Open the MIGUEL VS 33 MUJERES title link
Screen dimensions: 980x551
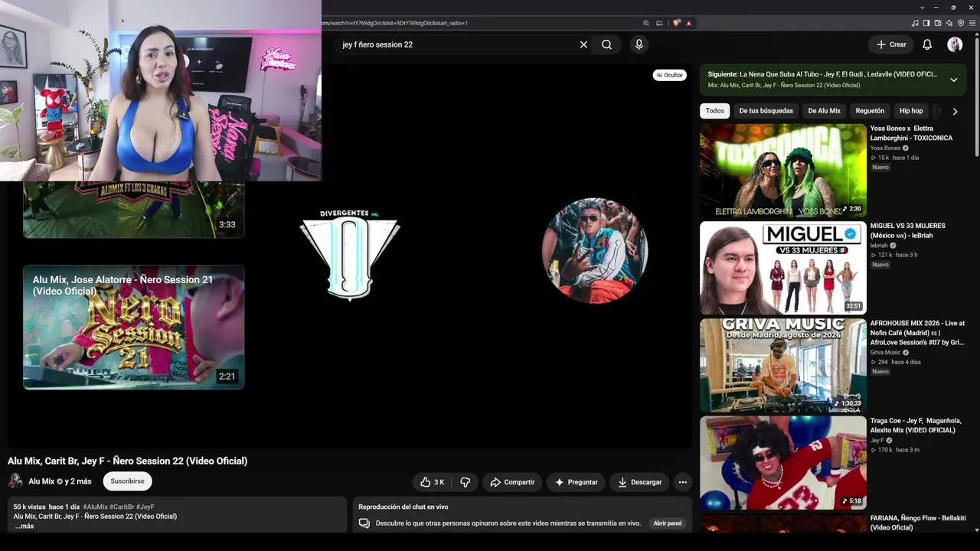point(908,230)
